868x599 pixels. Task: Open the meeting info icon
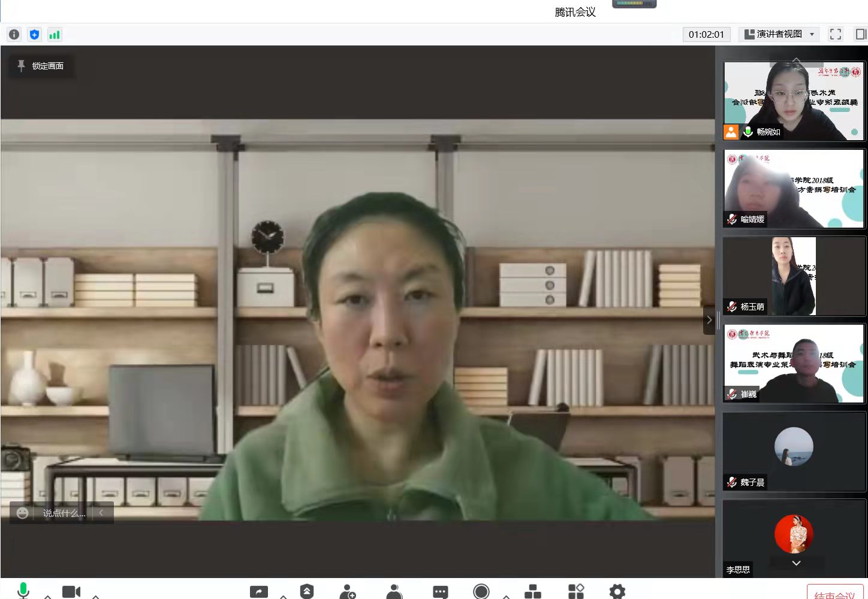point(14,35)
